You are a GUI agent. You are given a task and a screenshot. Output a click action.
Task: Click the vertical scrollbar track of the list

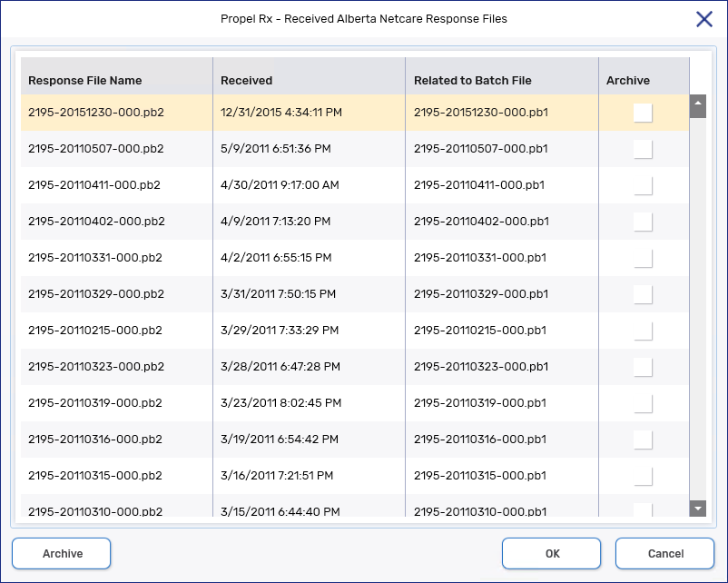[698, 309]
